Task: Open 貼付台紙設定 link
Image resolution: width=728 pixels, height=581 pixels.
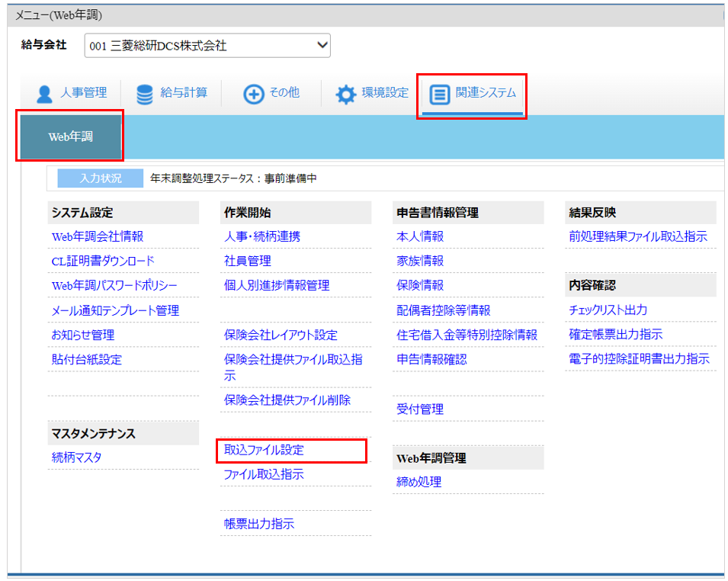Action: point(86,359)
